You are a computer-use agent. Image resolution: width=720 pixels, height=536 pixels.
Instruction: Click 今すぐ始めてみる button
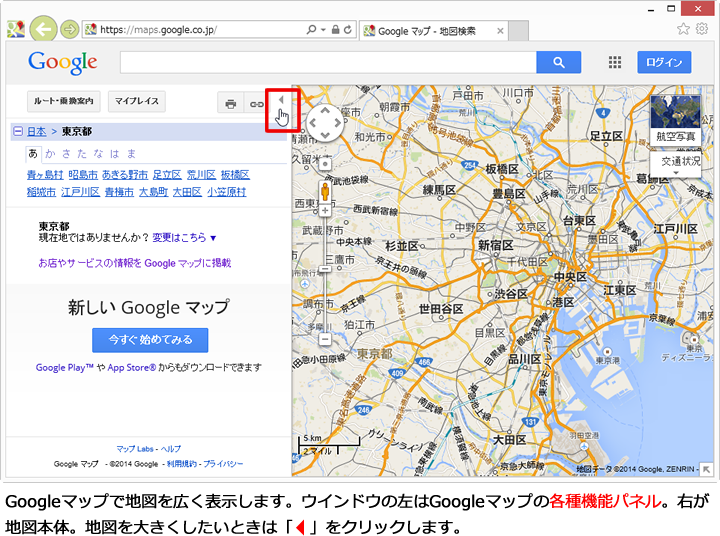pos(150,340)
